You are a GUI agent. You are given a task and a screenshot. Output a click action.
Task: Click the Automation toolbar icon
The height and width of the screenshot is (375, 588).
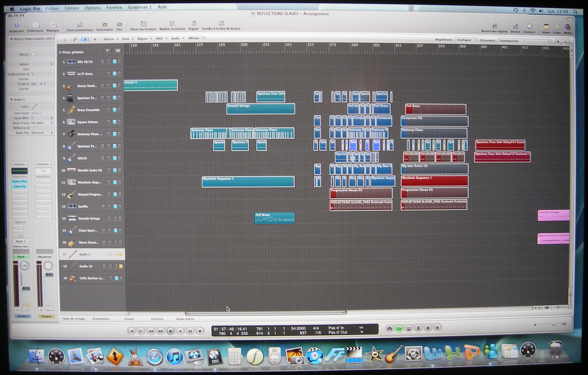pos(105,24)
